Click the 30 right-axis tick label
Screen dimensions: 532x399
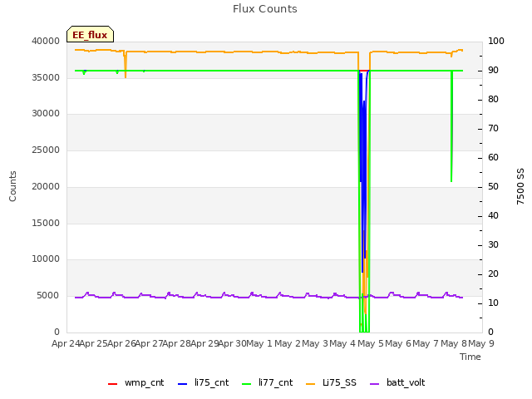point(493,245)
